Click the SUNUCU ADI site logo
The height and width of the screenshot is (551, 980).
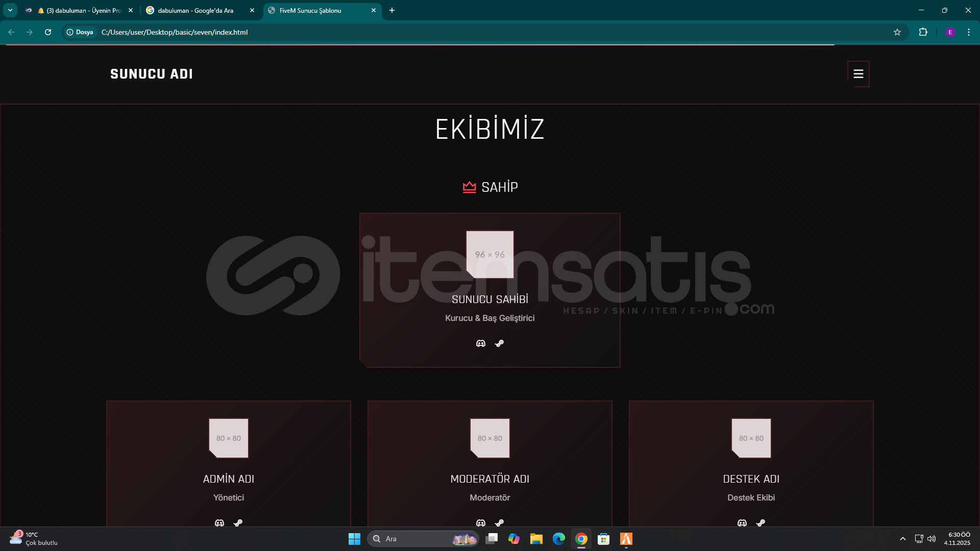coord(151,74)
